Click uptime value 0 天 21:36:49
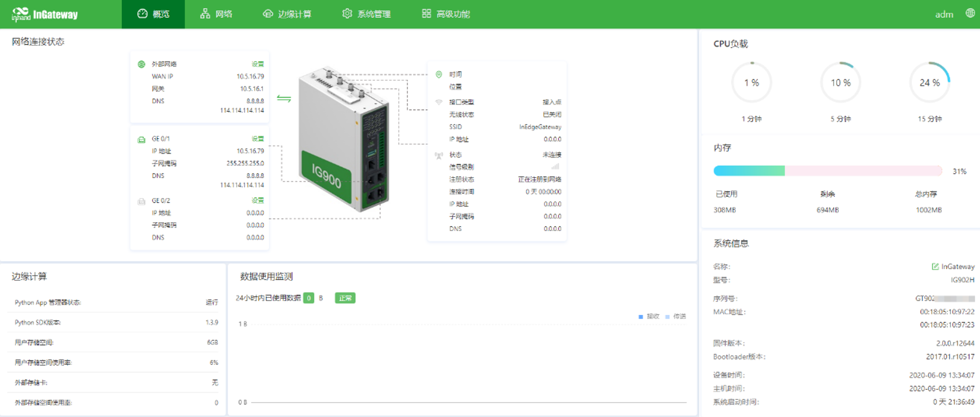980x417 pixels. 954,402
